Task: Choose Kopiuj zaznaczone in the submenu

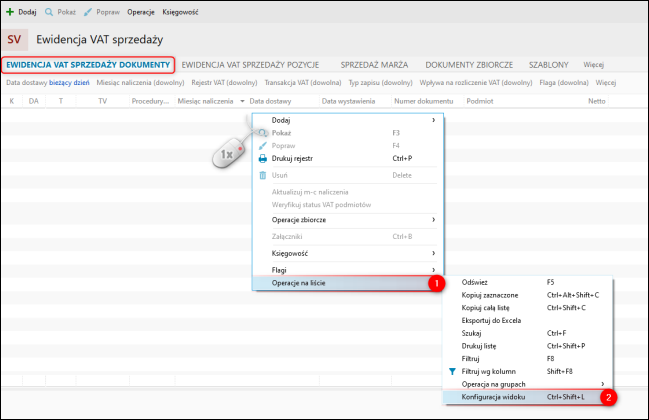Action: coord(527,295)
